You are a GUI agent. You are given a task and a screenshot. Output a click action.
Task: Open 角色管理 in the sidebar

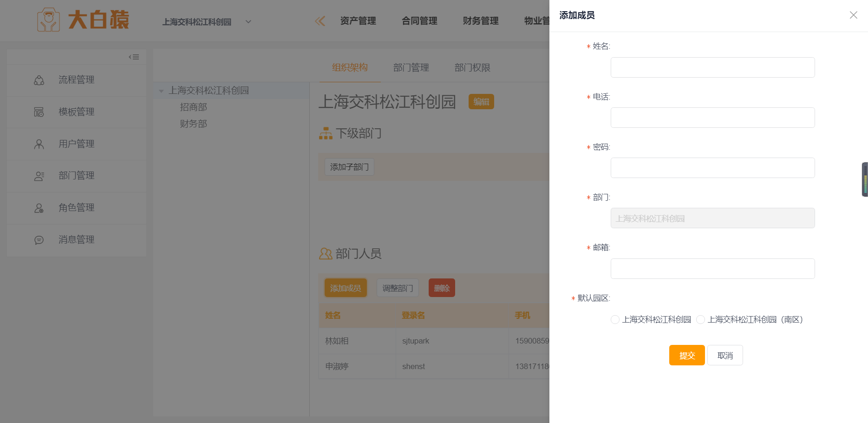click(x=77, y=208)
